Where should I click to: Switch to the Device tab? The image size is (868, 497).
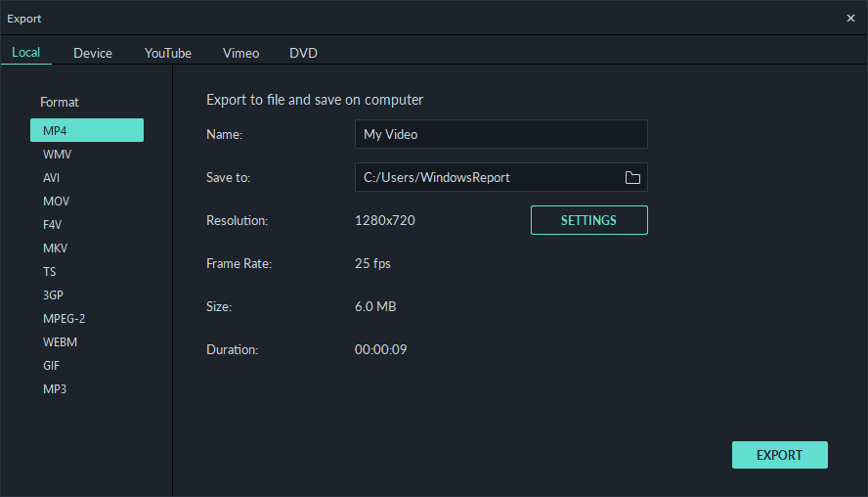pyautogui.click(x=93, y=53)
